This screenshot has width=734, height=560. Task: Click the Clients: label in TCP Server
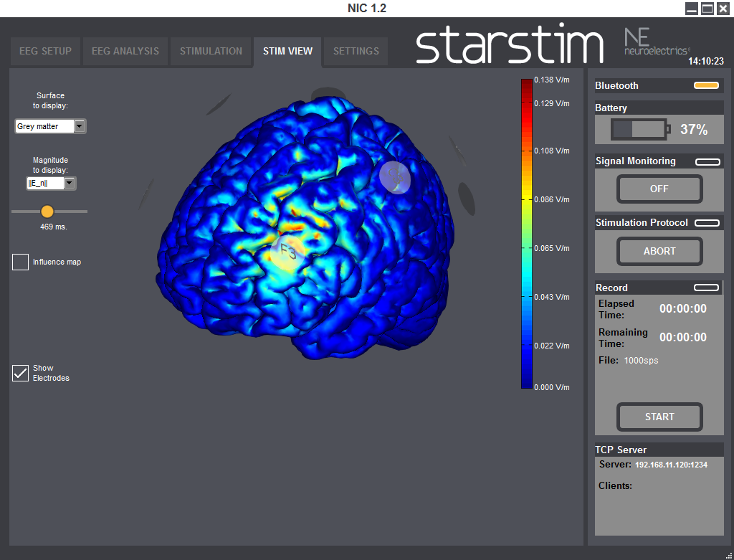pos(615,486)
